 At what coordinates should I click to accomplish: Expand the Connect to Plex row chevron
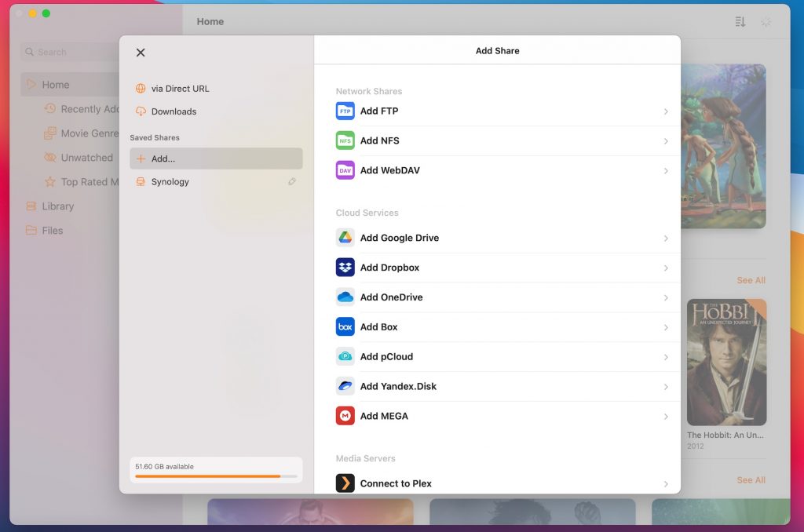[x=666, y=484]
